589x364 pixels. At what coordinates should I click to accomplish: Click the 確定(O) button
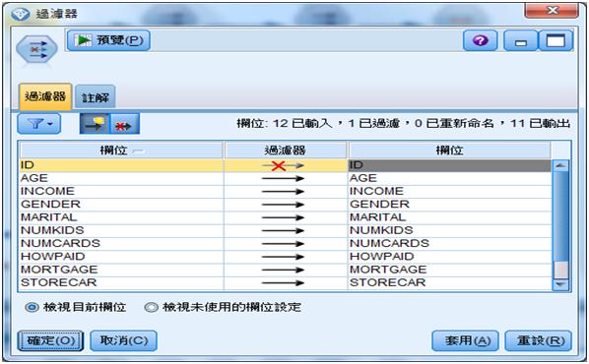coord(50,340)
